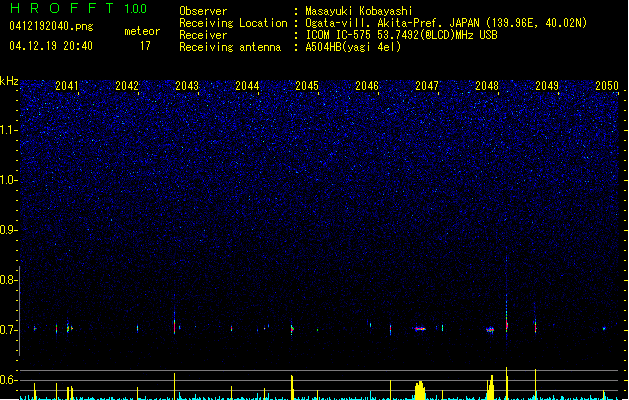
Task: Click the 1.0 kHz frequency label
Action: [8, 180]
